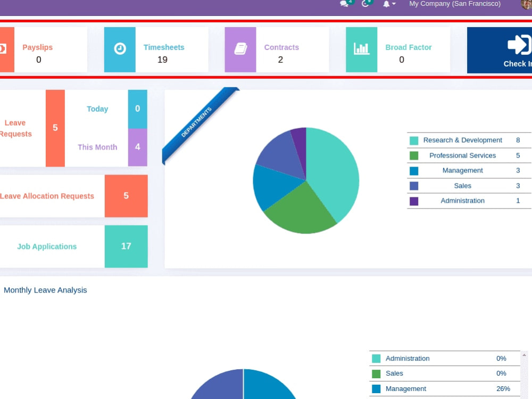Viewport: 532px width, 399px height.
Task: Click the Contracts book icon
Action: pyautogui.click(x=240, y=49)
